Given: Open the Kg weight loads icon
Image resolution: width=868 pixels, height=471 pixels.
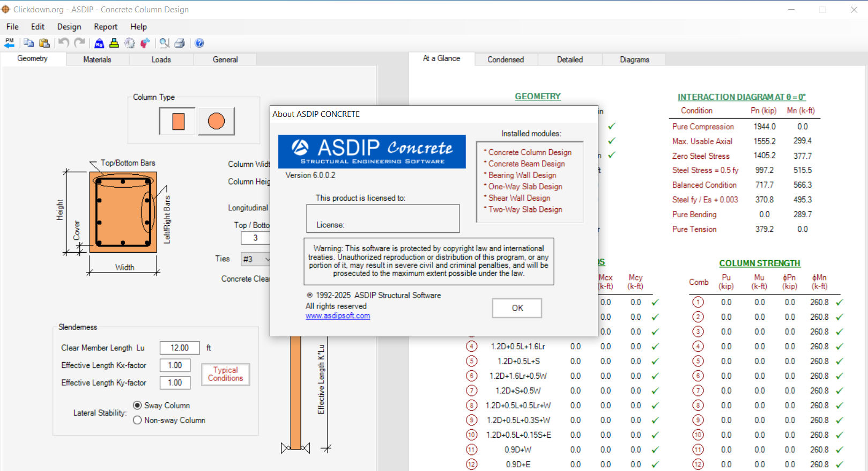Looking at the screenshot, I should [99, 43].
